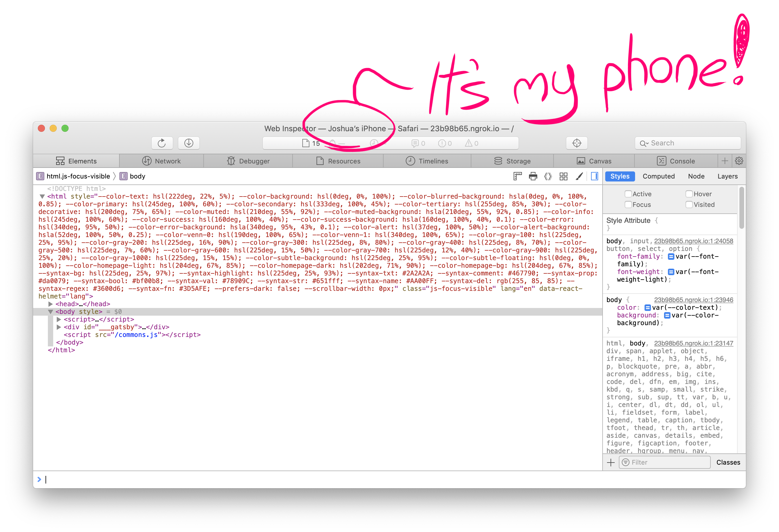The width and height of the screenshot is (779, 532).
Task: Click the layout grid compositing icon
Action: pyautogui.click(x=564, y=176)
